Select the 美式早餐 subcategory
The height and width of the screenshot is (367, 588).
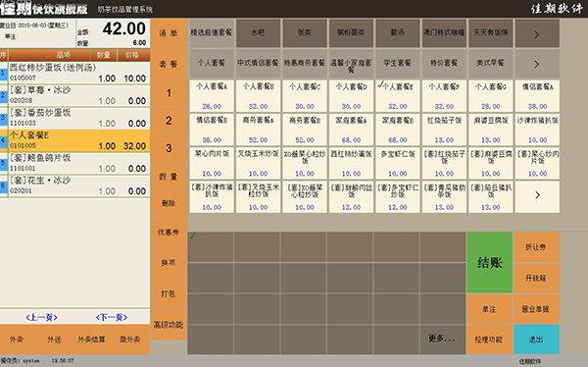coord(491,63)
